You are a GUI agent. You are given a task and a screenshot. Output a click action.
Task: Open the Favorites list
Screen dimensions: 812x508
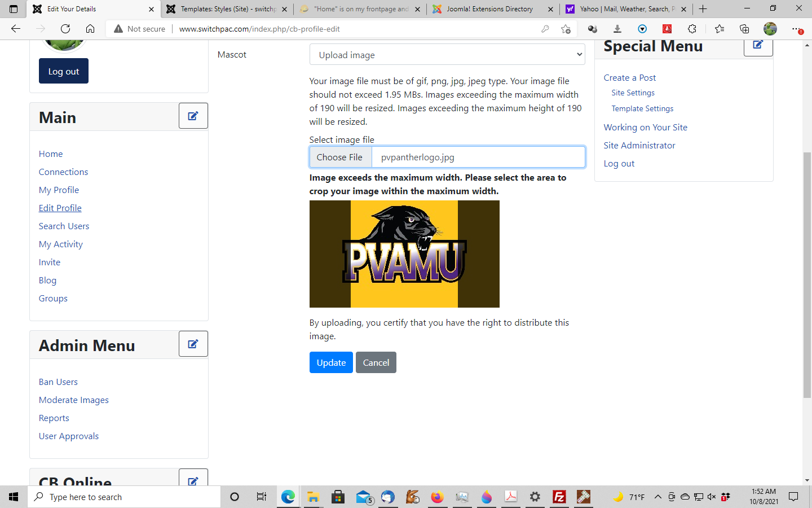(720, 29)
